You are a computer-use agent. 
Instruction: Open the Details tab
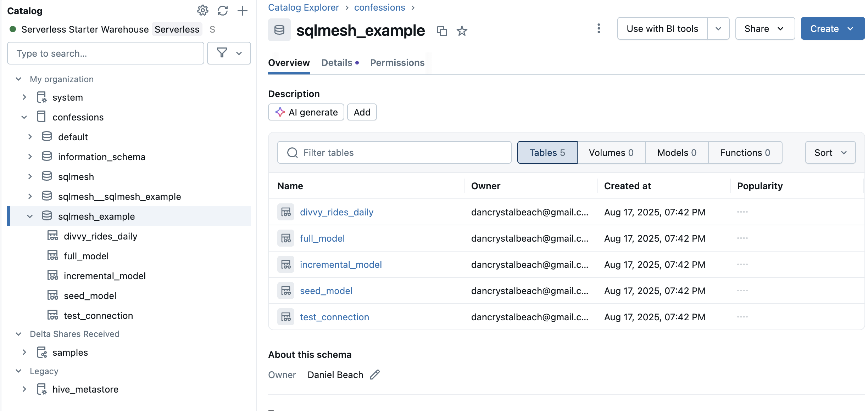pos(337,63)
